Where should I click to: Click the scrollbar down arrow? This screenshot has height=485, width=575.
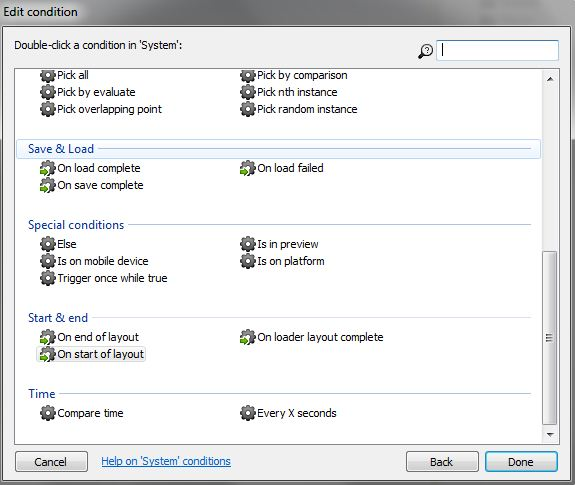550,434
